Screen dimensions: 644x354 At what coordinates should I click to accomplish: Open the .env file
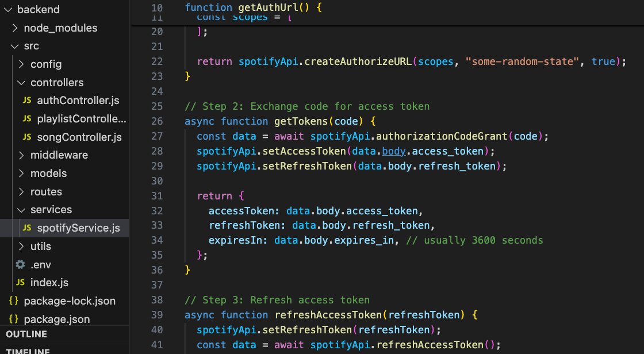click(x=41, y=265)
